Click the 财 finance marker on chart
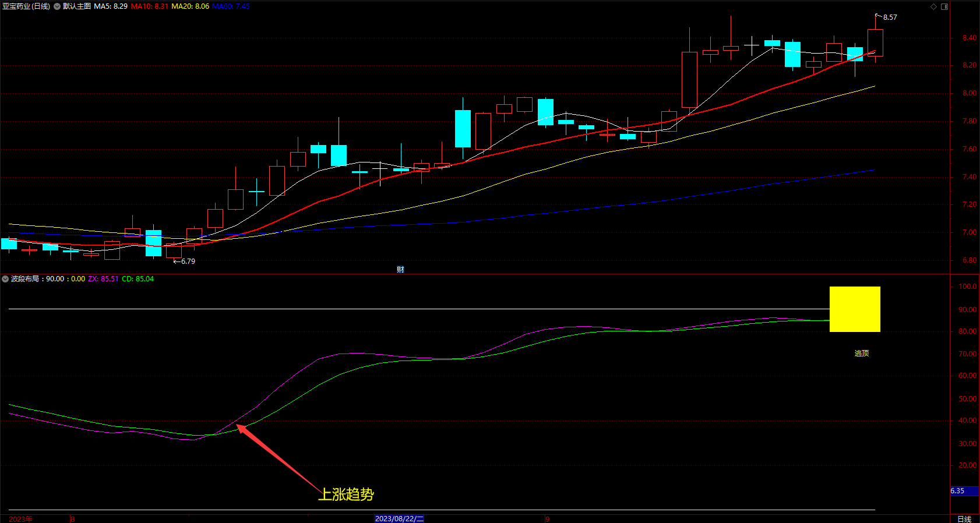980x523 pixels. click(400, 269)
